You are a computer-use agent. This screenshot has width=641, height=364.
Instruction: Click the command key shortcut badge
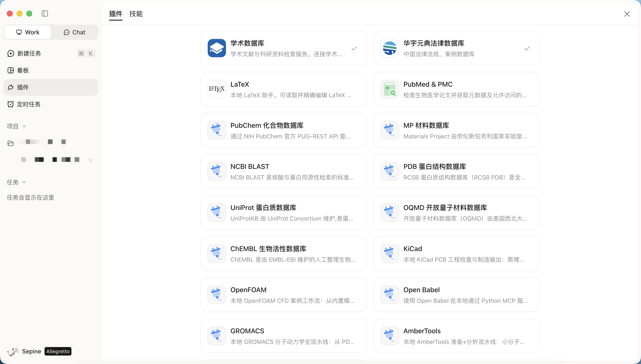tap(81, 54)
